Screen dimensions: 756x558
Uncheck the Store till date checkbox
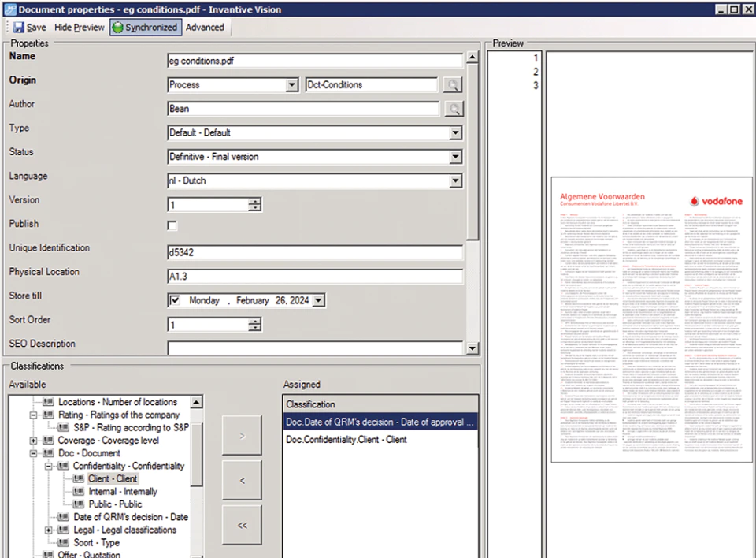pyautogui.click(x=175, y=300)
